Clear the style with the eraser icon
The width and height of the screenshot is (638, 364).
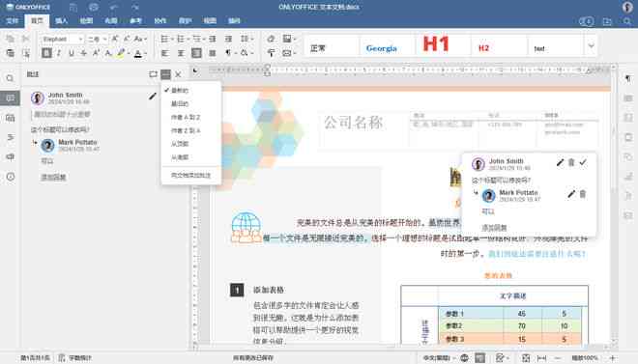(x=271, y=39)
